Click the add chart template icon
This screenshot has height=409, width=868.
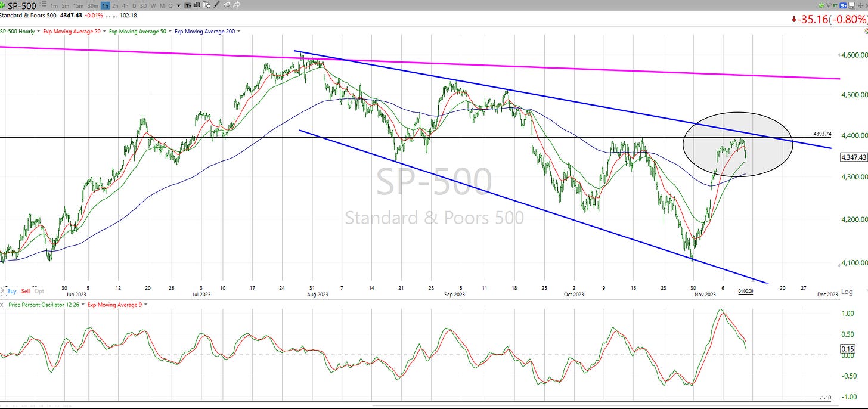206,5
